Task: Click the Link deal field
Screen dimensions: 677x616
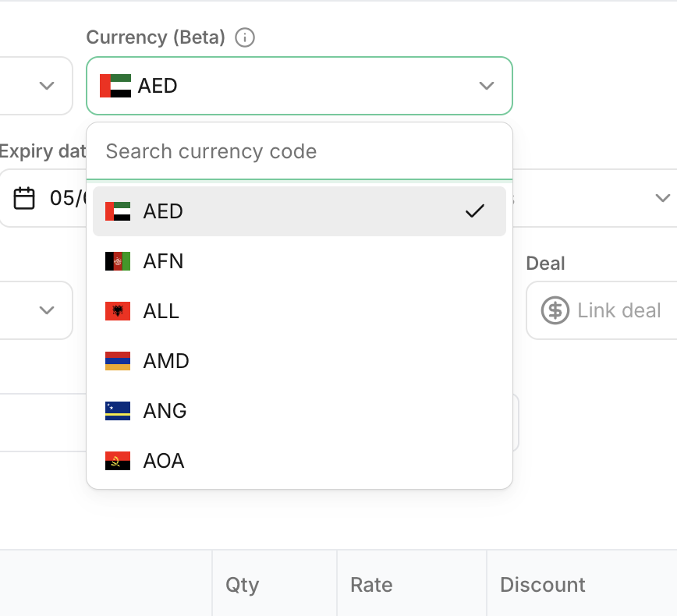Action: click(x=619, y=310)
